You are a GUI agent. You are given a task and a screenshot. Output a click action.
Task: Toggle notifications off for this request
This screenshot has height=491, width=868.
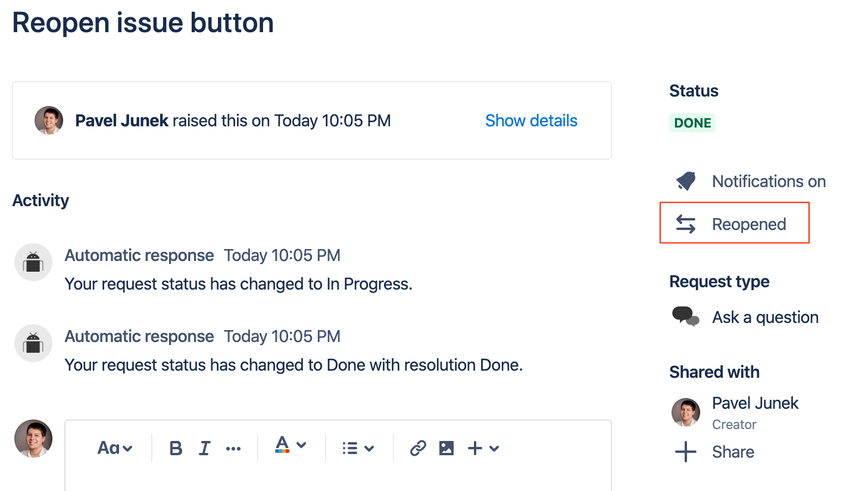pyautogui.click(x=769, y=181)
